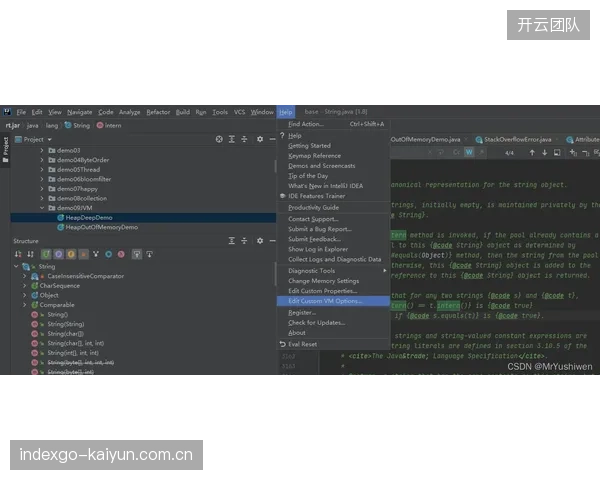Click the autoscroll from source icon in Structure
This screenshot has height=480, width=600.
pos(149,254)
